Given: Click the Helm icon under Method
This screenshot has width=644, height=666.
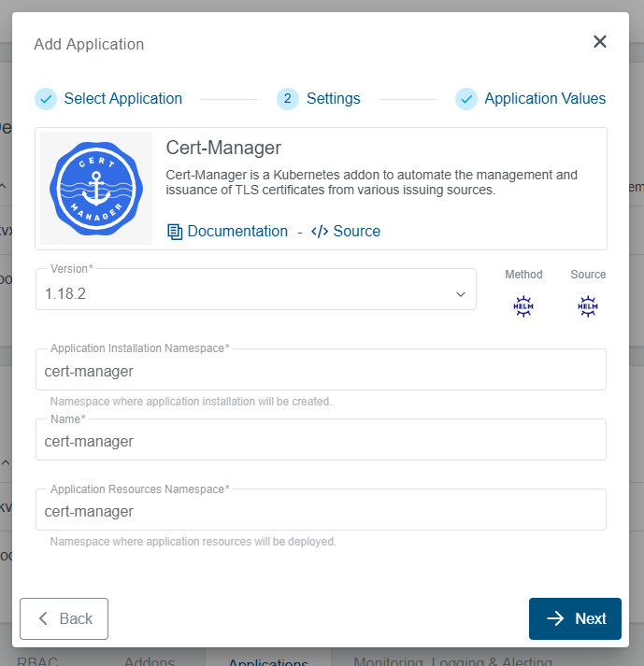Looking at the screenshot, I should [523, 306].
